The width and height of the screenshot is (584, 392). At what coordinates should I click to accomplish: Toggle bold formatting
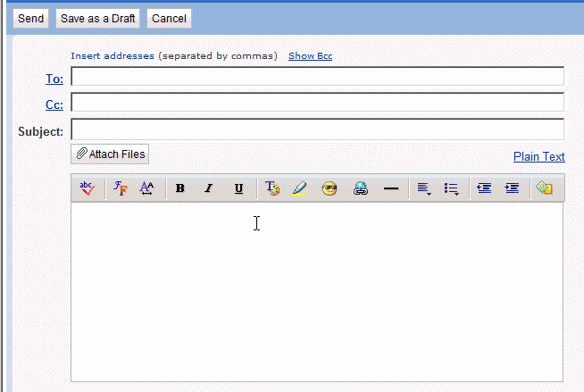pos(180,188)
